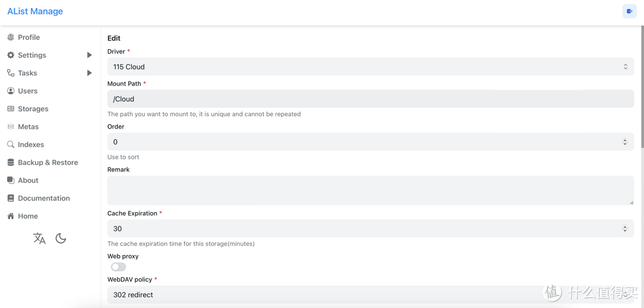Click the Backup & Restore database icon
Viewport: 644px width, 308px height.
pyautogui.click(x=11, y=163)
